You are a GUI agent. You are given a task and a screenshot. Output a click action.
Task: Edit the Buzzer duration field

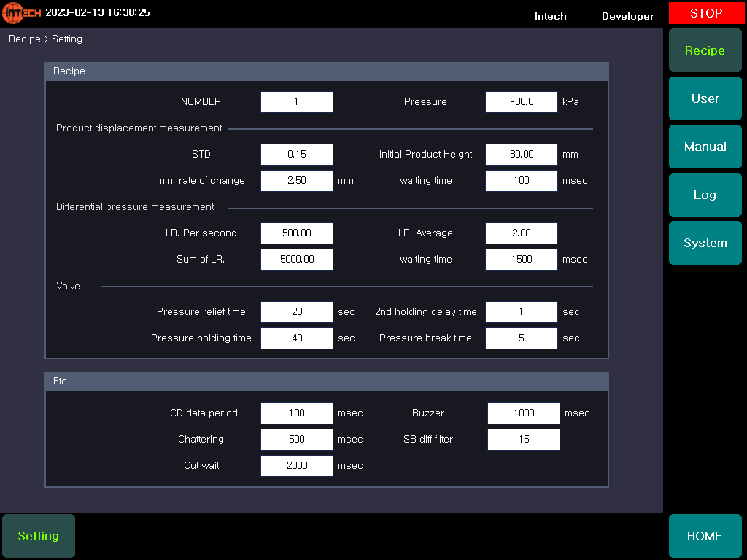523,413
